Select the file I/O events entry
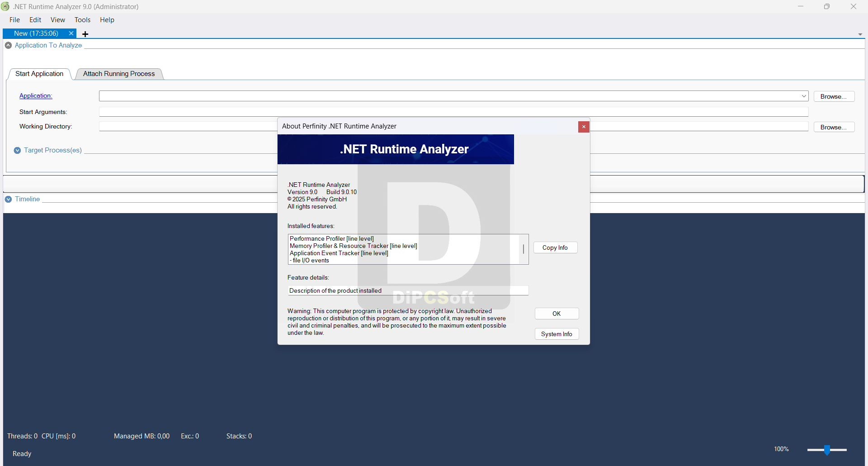The width and height of the screenshot is (868, 466). coord(310,260)
